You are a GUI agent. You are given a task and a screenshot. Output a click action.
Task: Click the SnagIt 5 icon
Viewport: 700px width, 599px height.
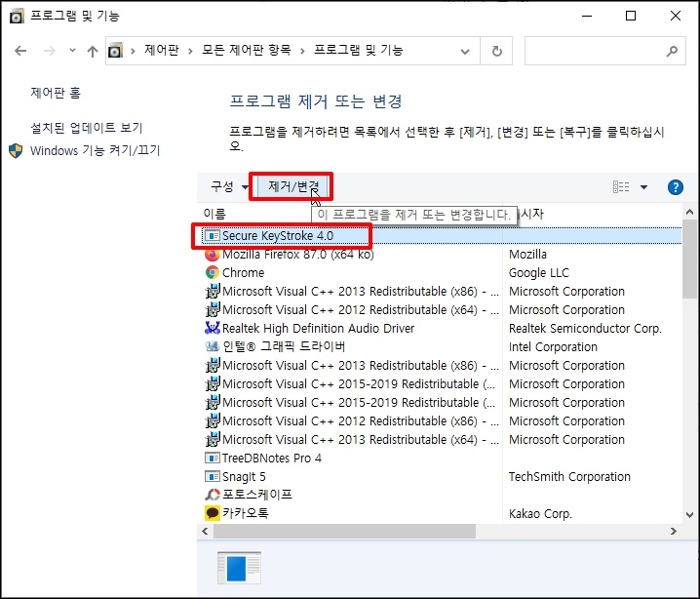click(213, 477)
